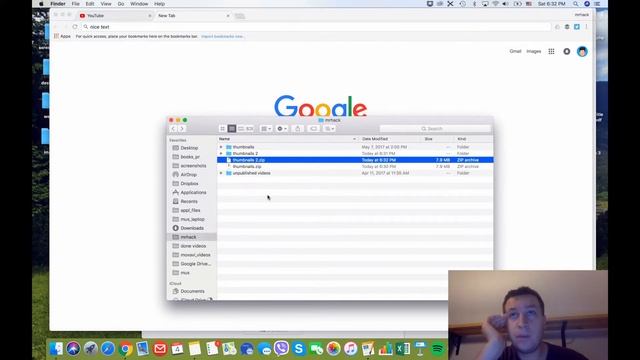Viewport: 640px width, 360px height.
Task: Focus the Finder search field
Action: point(435,129)
